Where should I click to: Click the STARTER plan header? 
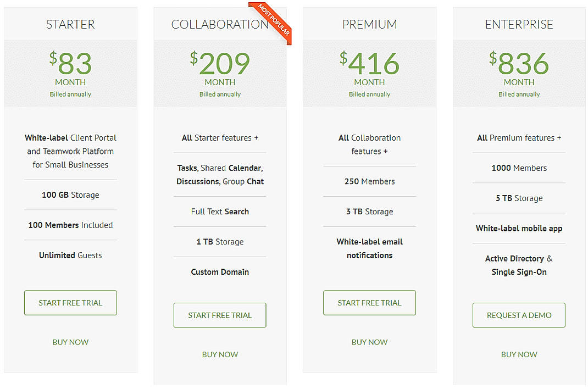[x=70, y=24]
